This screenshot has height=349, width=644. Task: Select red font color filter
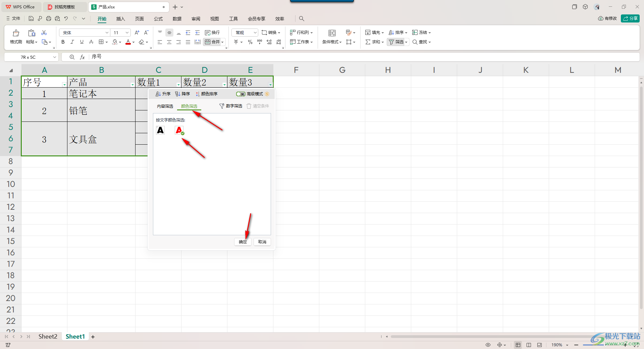click(x=179, y=130)
